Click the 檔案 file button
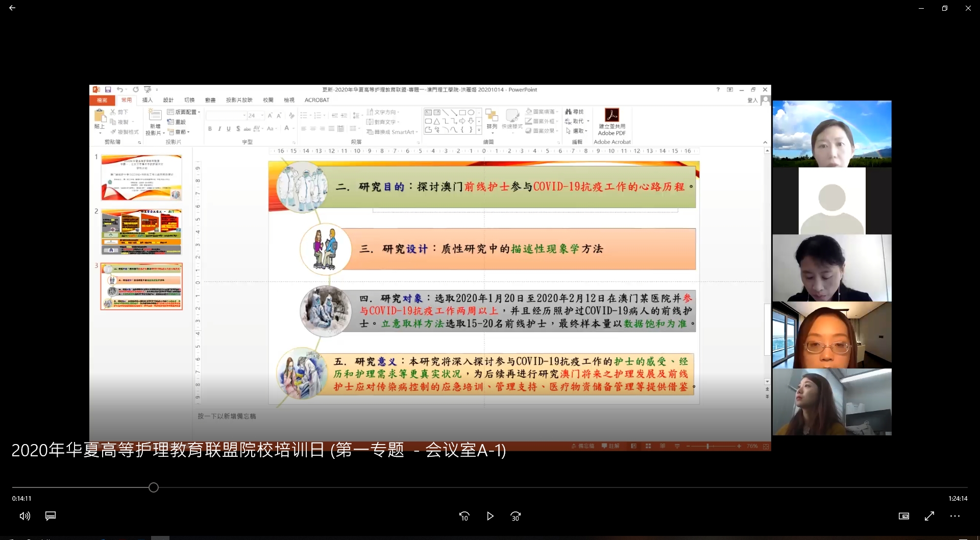980x540 pixels. pos(102,100)
